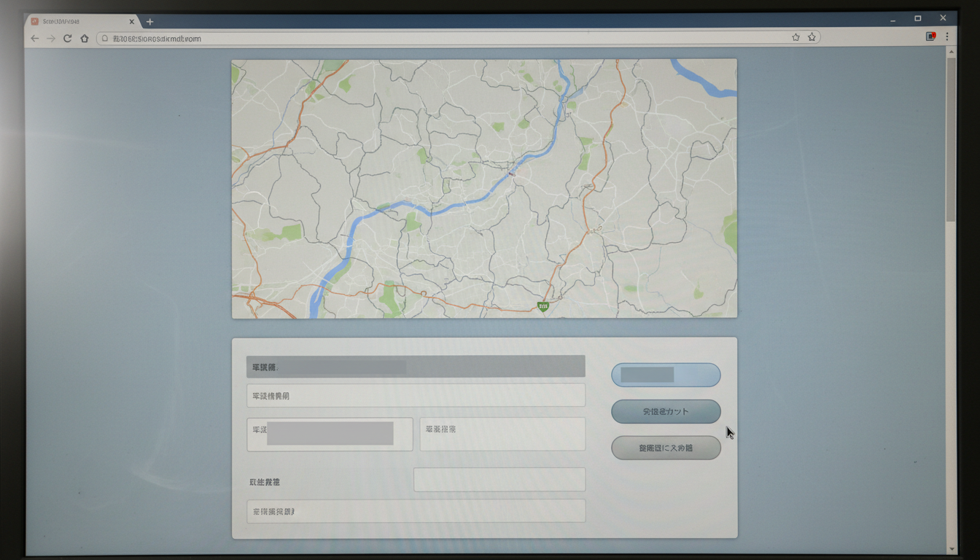Open a new browser tab

point(149,22)
